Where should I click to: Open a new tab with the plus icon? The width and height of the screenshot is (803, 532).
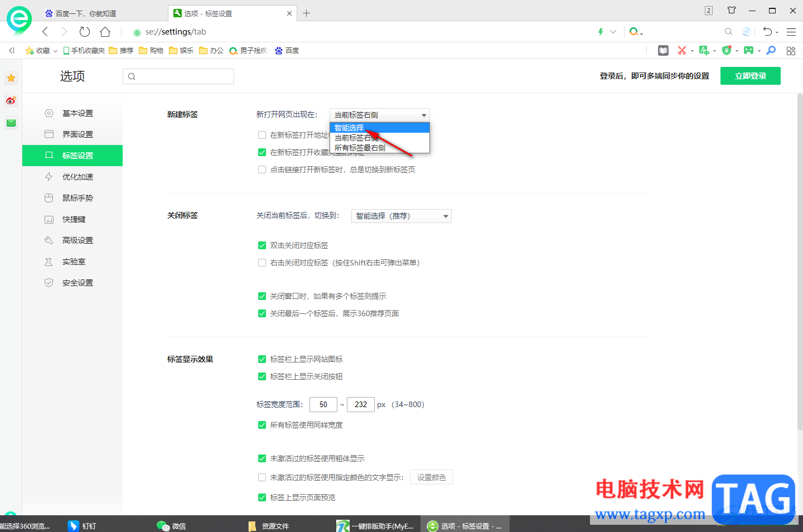306,13
